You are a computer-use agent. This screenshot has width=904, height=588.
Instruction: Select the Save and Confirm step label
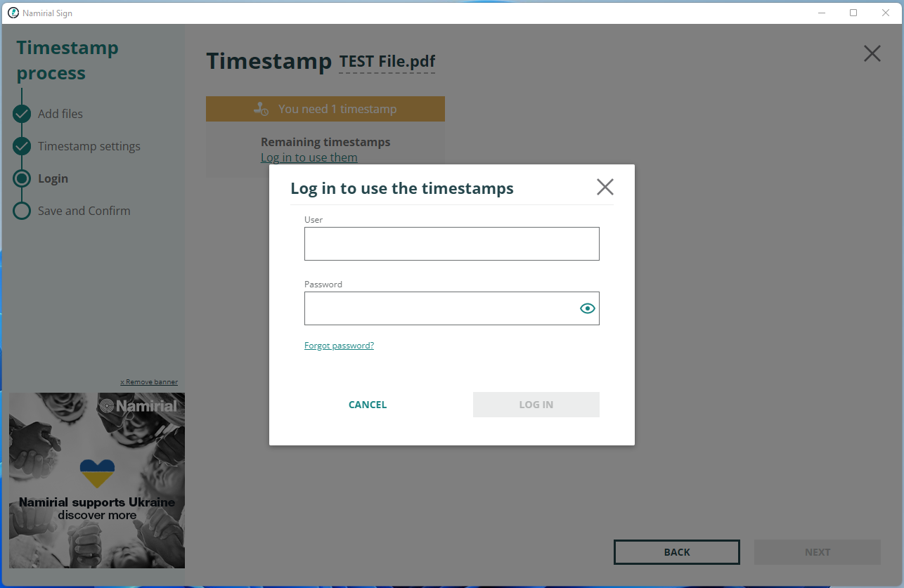point(84,211)
